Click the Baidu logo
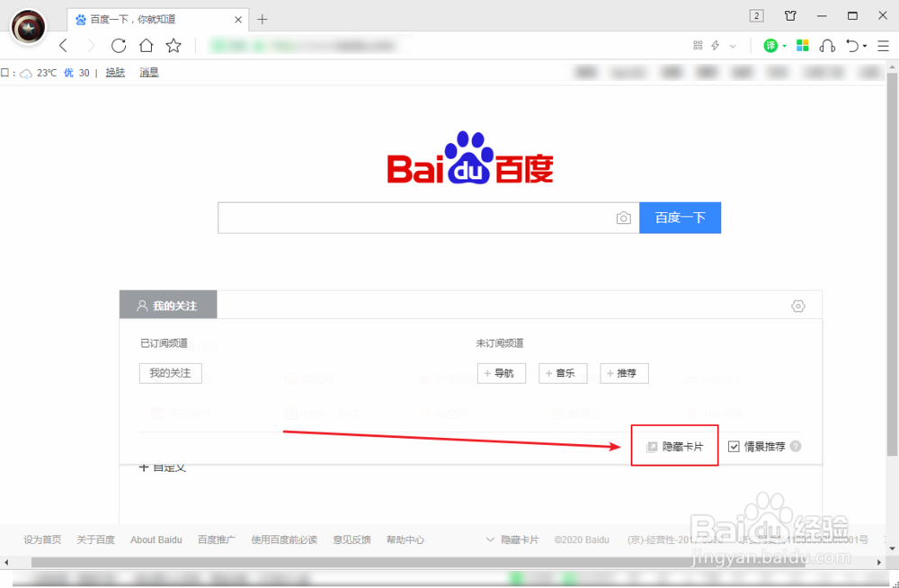This screenshot has width=899, height=588. (x=470, y=157)
